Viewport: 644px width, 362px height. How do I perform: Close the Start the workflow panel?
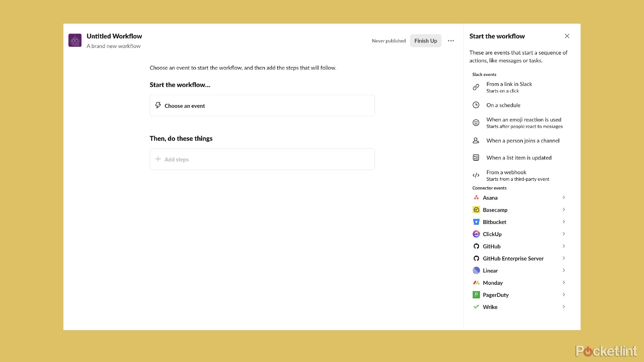click(567, 36)
